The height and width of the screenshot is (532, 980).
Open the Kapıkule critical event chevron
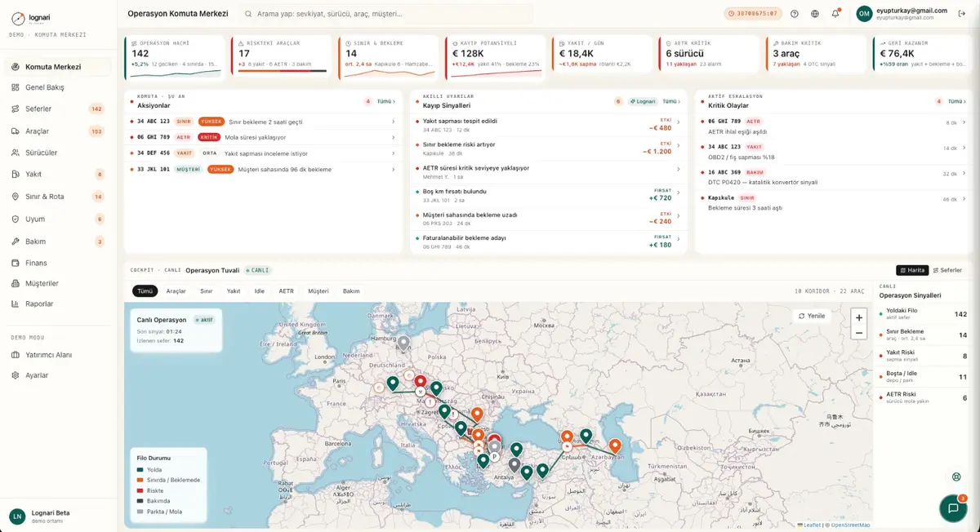[964, 199]
